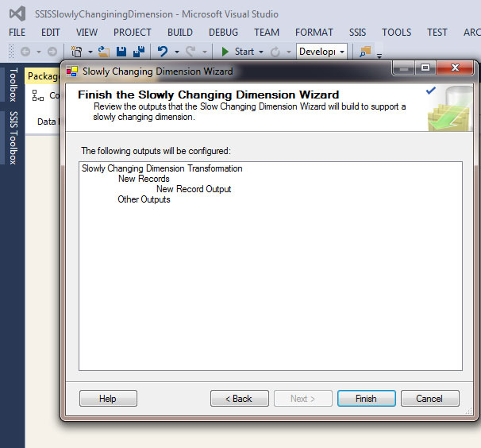Open the FORMAT menu
Image resolution: width=481 pixels, height=448 pixels.
(314, 33)
